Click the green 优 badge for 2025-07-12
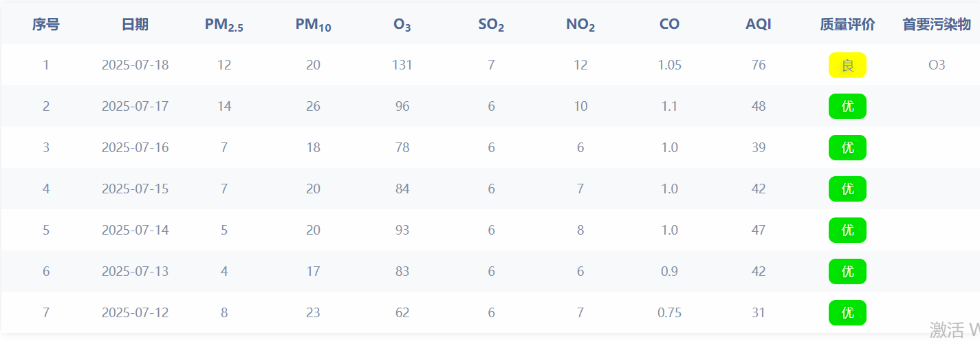The image size is (980, 342). (x=847, y=313)
